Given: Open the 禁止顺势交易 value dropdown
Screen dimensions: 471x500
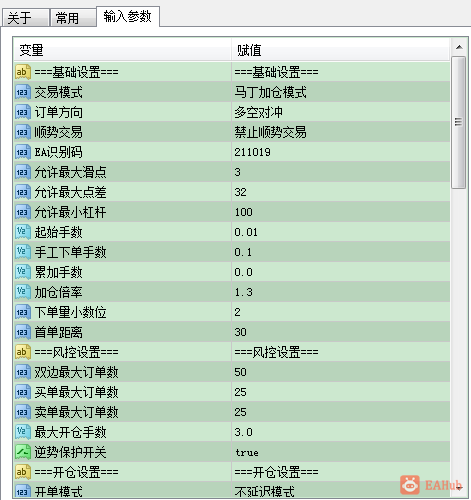Looking at the screenshot, I should (x=341, y=132).
